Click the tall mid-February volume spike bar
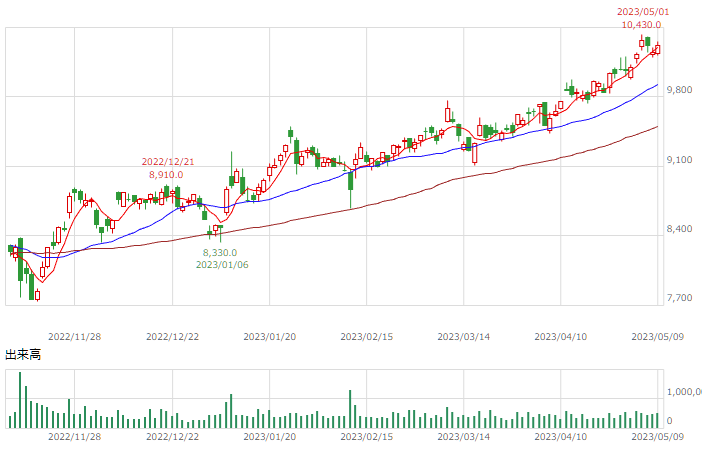This screenshot has width=702, height=450. tap(350, 409)
